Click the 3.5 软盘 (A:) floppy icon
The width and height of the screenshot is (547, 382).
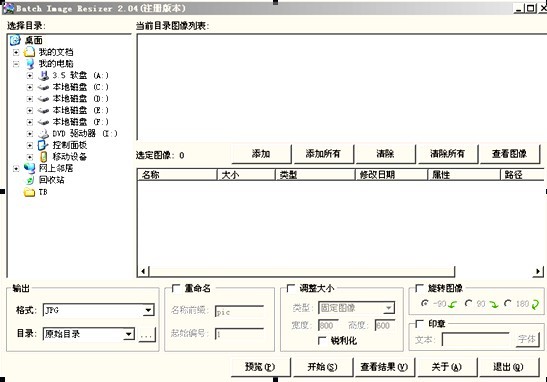click(43, 75)
